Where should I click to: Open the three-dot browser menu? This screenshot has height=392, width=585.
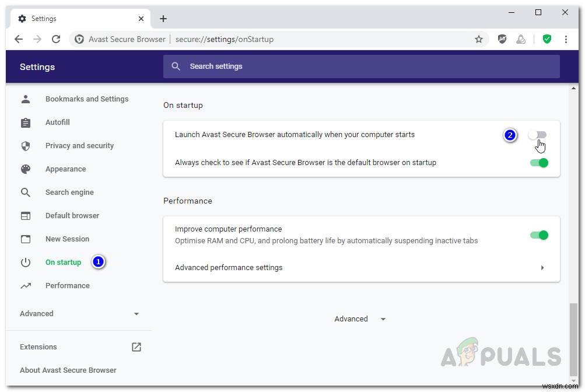(566, 39)
